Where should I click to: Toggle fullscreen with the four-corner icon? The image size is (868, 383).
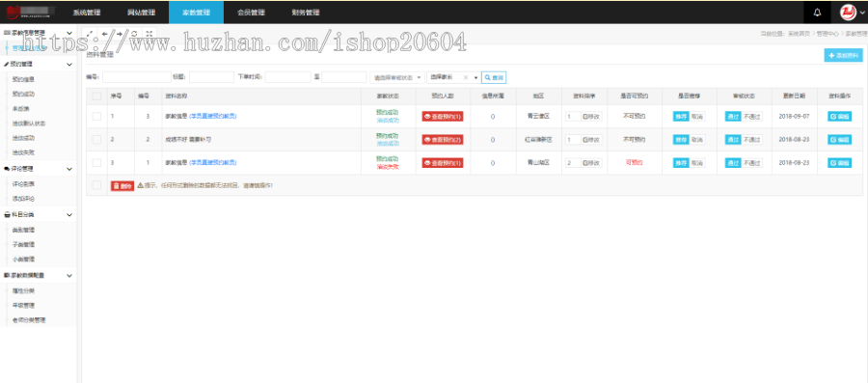pyautogui.click(x=149, y=34)
